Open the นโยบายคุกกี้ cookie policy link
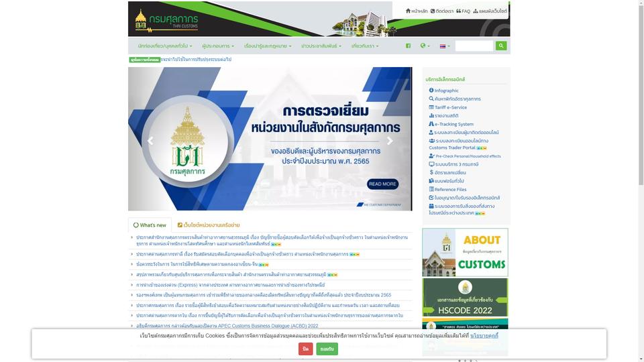The height and width of the screenshot is (362, 644). coord(484,336)
